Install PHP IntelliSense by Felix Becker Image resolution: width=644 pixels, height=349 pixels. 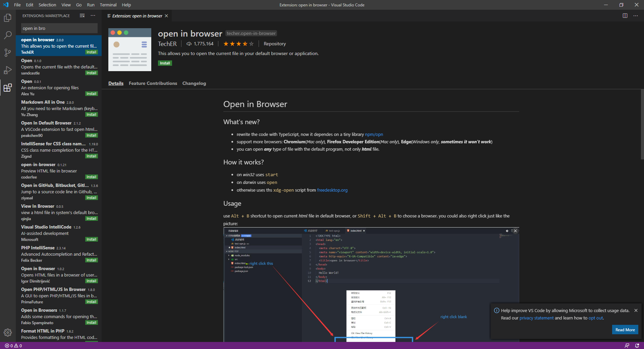pos(91,260)
